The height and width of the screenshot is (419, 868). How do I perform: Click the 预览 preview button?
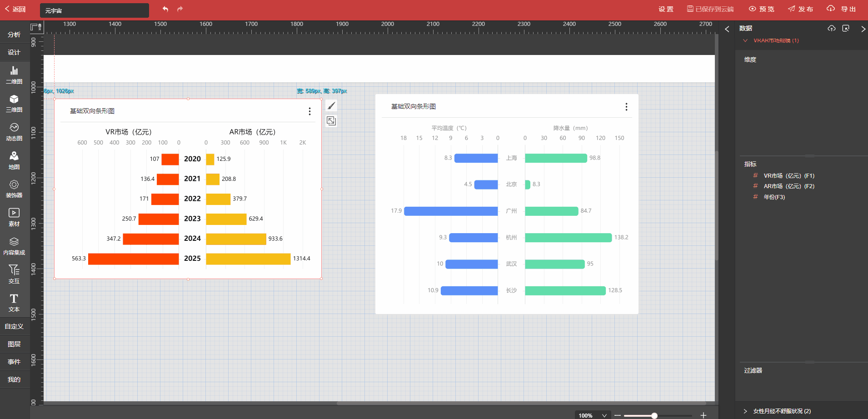(x=762, y=9)
